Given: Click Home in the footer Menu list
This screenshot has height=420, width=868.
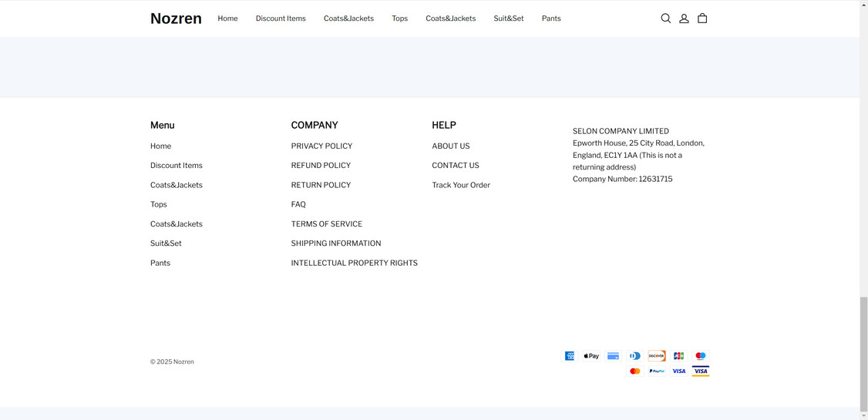Looking at the screenshot, I should pos(160,146).
